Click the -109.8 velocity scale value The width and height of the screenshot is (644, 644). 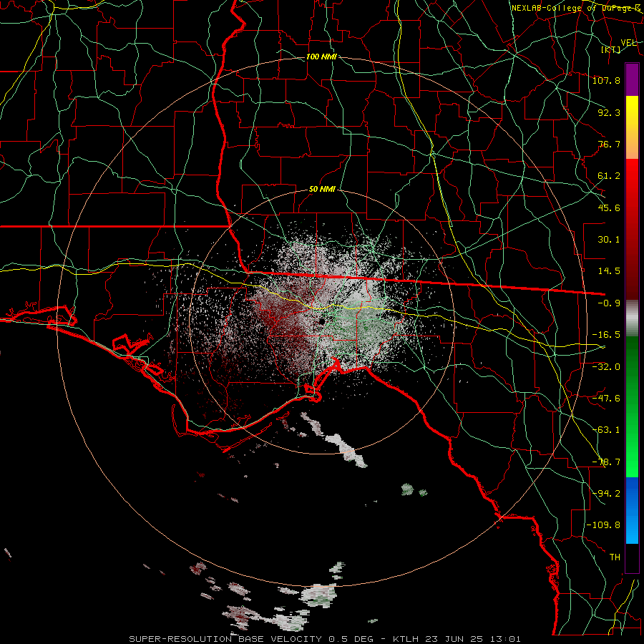pos(603,525)
